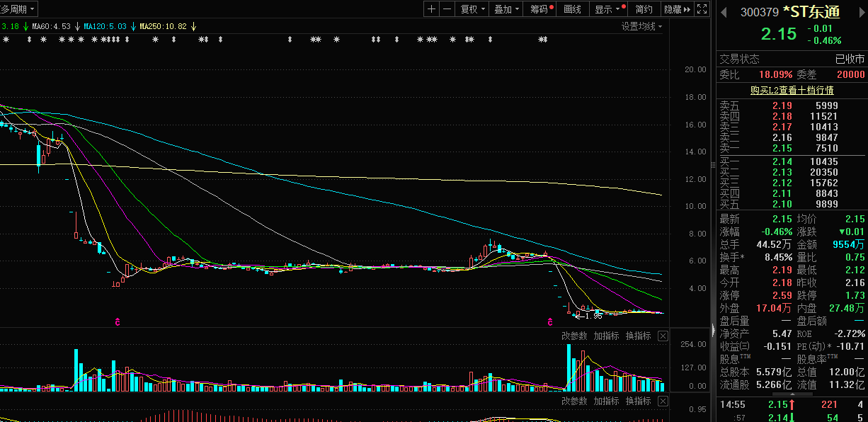Screen dimensions: 868x422
Task: Click the minus zoom-out chart button
Action: [447, 9]
